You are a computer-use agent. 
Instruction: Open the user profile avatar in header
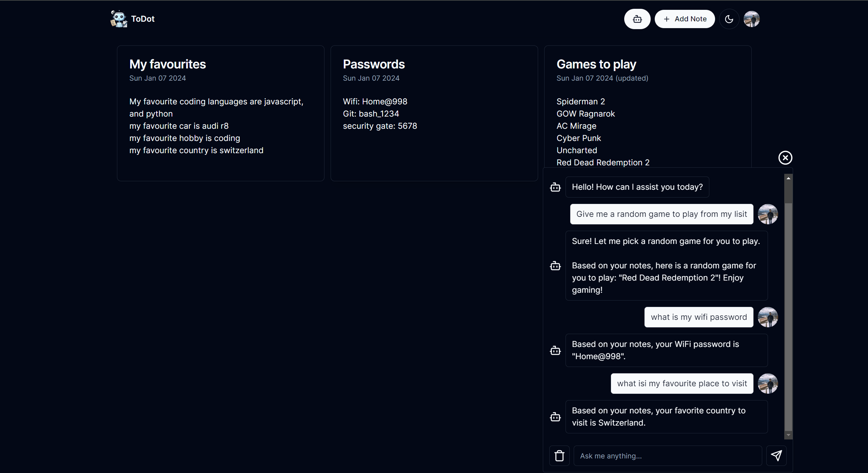pyautogui.click(x=751, y=19)
